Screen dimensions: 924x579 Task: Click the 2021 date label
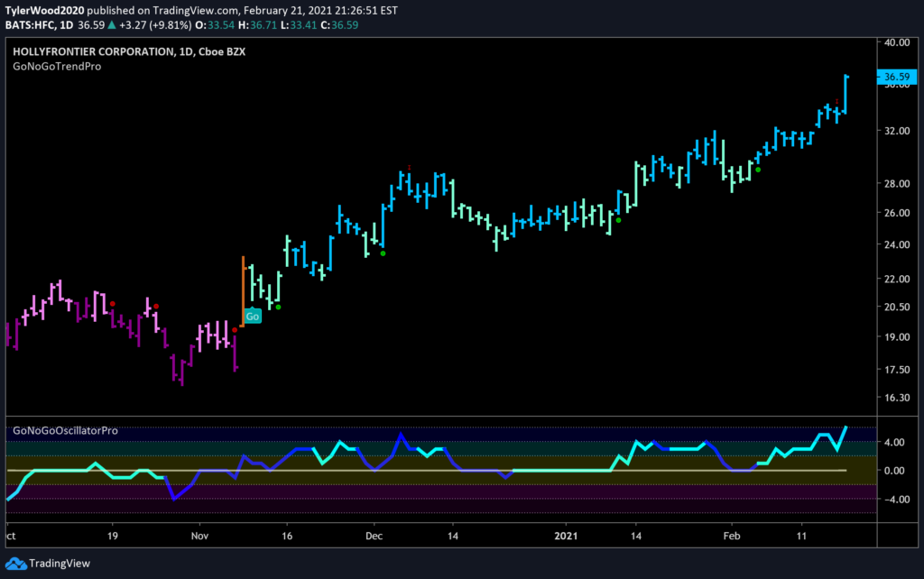[x=567, y=536]
